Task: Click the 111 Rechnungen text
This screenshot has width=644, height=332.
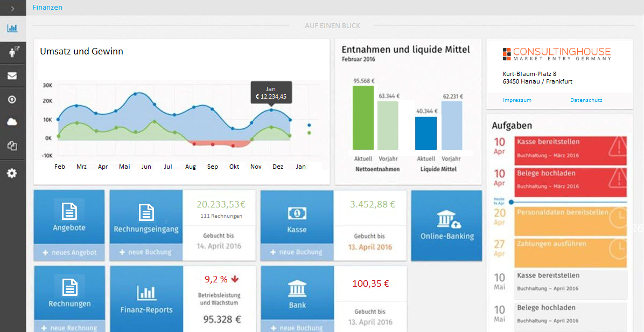Action: click(x=221, y=216)
